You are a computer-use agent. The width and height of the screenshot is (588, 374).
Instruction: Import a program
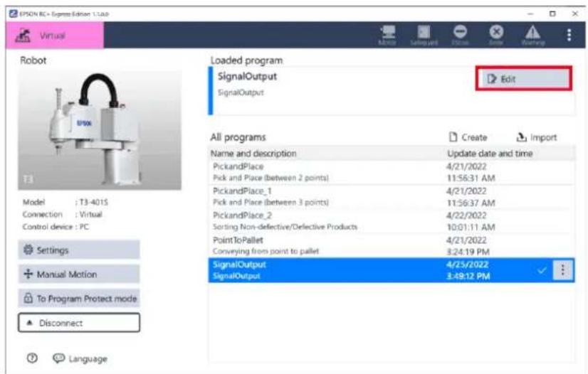coord(537,137)
